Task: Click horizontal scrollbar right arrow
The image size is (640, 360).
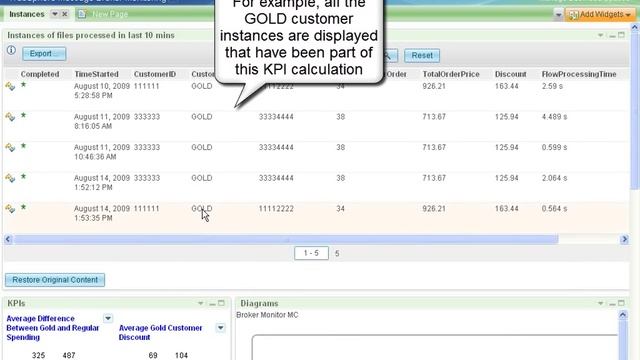Action: pos(624,239)
